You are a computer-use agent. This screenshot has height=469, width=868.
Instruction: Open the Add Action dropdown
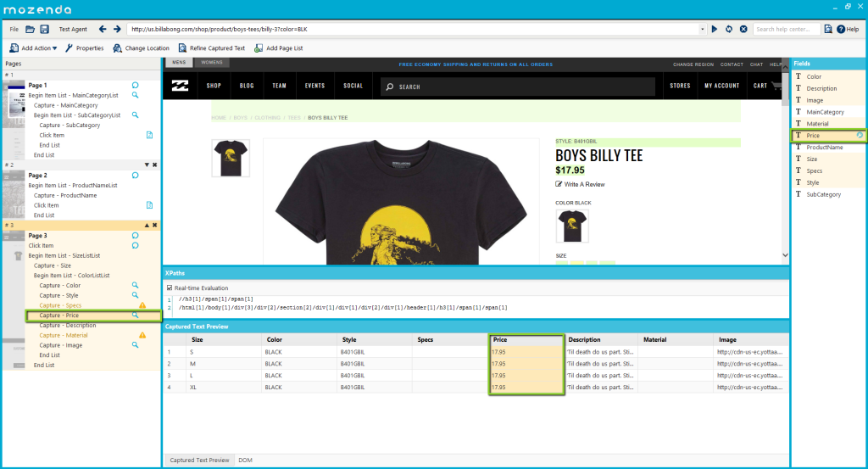(x=34, y=48)
